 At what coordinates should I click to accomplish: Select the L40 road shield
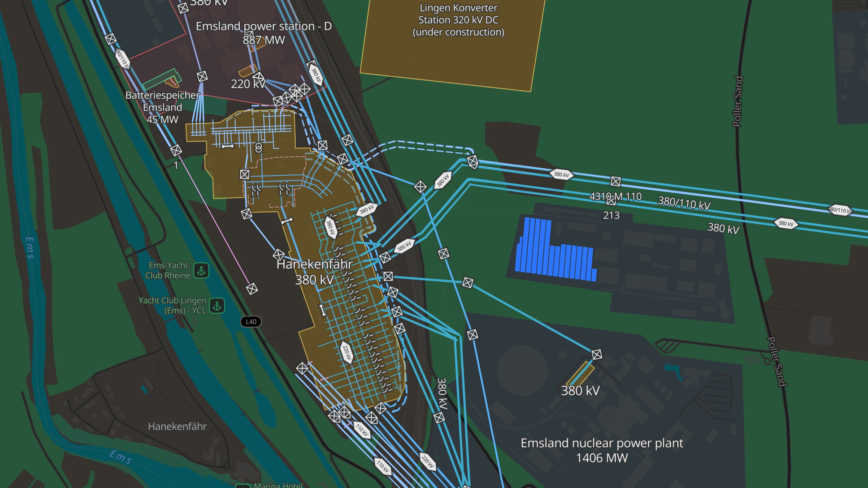(251, 322)
